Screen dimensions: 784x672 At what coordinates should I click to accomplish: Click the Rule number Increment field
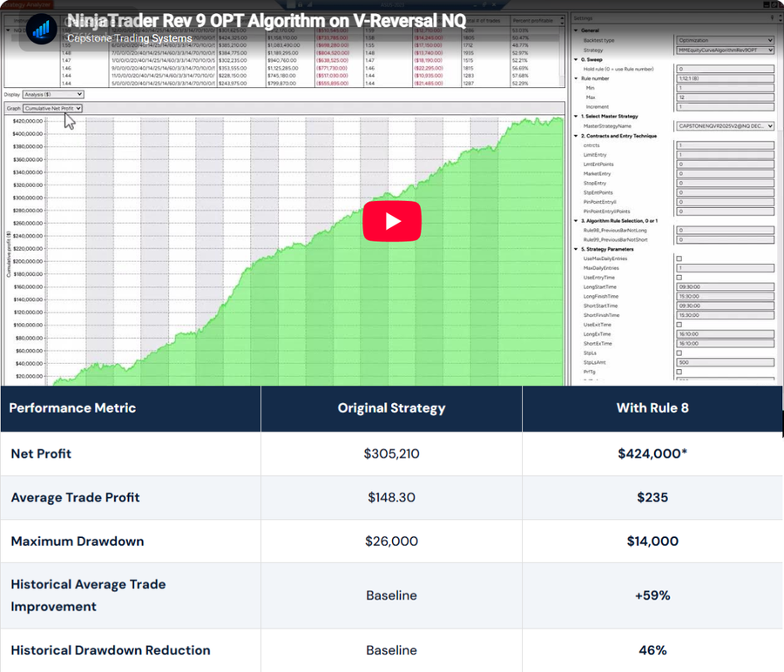tap(725, 107)
